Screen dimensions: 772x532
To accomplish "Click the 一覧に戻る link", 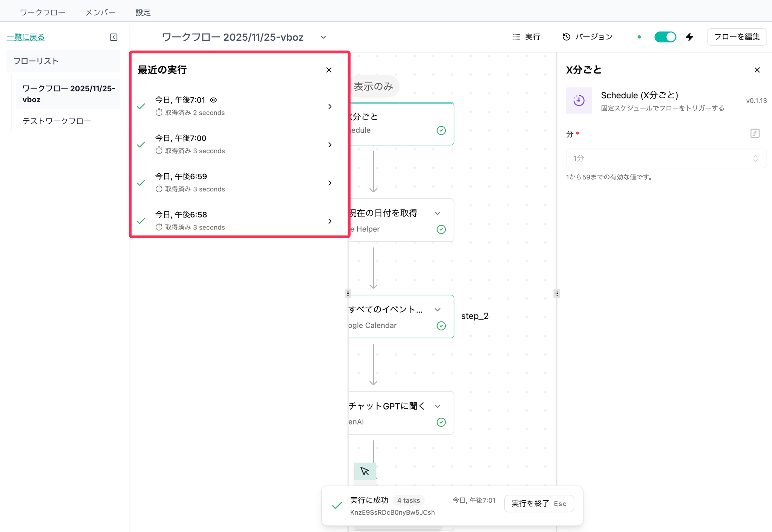I will click(x=26, y=37).
